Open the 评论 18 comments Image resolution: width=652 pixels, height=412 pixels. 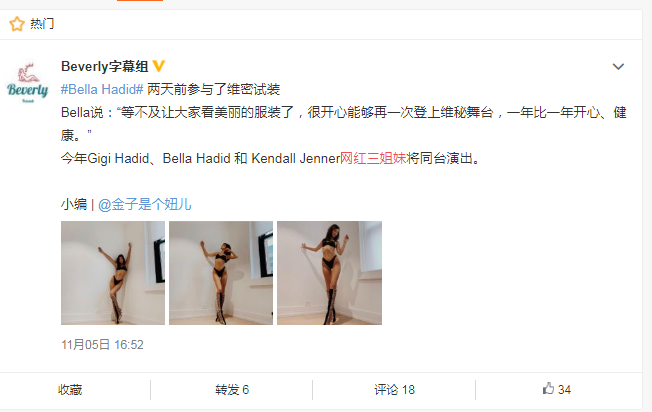pos(394,390)
